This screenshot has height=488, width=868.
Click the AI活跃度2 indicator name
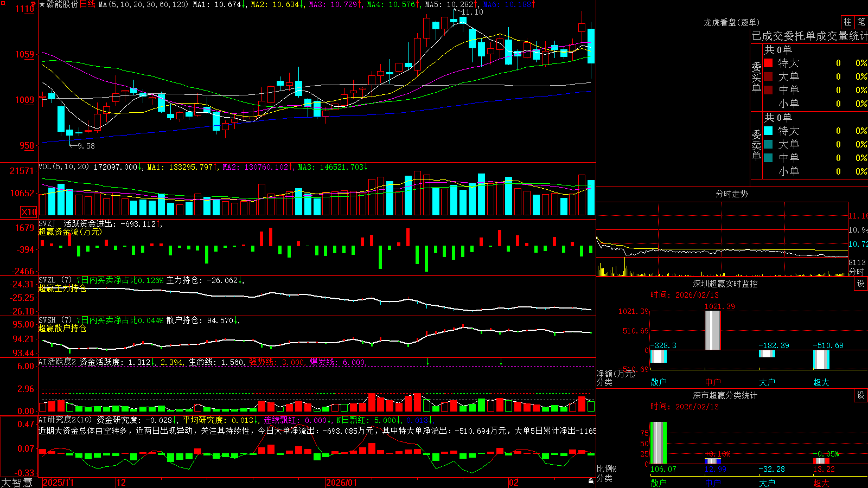tap(58, 362)
